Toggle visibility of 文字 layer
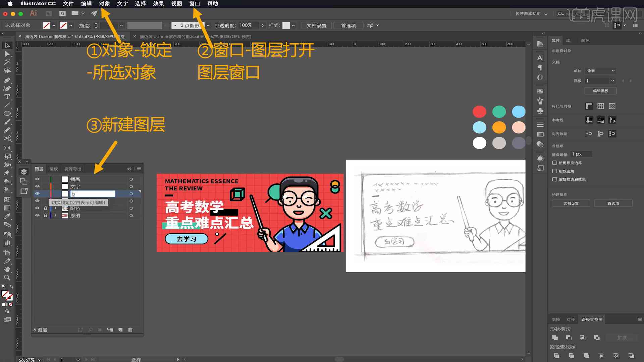Viewport: 644px width, 362px height. (x=38, y=186)
